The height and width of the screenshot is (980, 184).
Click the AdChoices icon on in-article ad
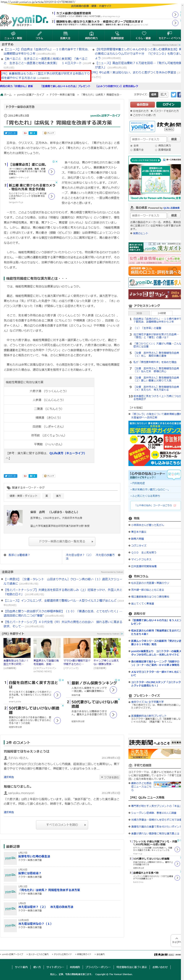click(x=53, y=162)
